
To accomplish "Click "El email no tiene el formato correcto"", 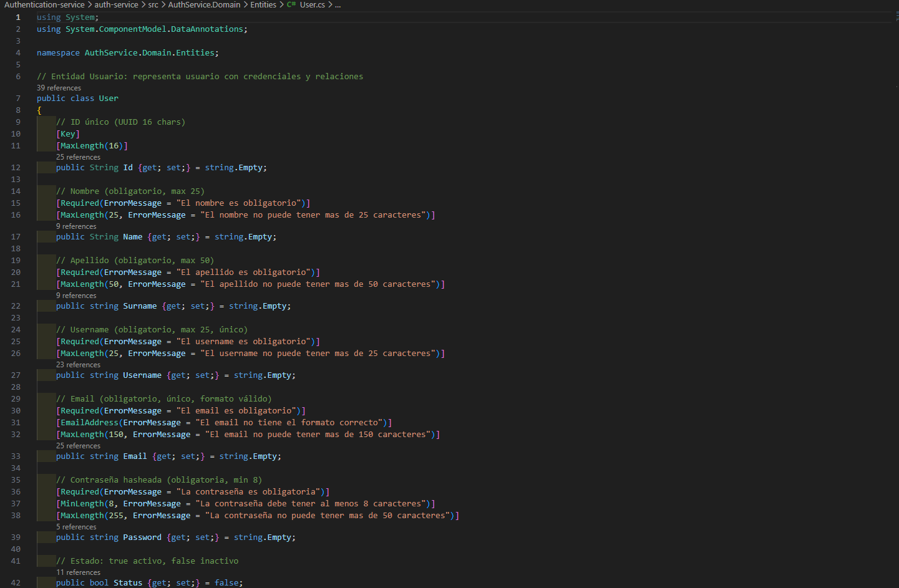I will [x=289, y=423].
